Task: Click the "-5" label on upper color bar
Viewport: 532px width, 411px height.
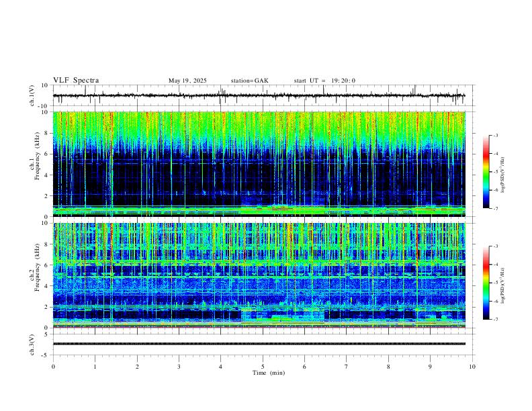Action: [495, 172]
